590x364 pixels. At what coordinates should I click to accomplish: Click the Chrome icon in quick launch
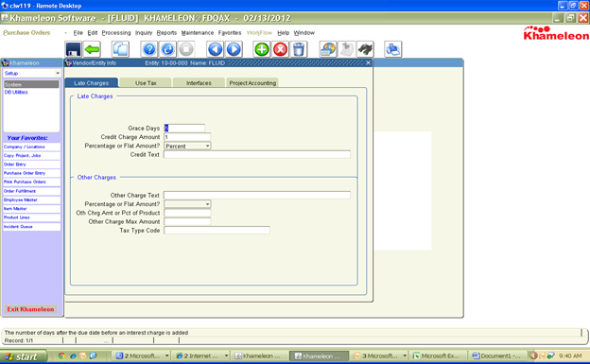[x=61, y=355]
